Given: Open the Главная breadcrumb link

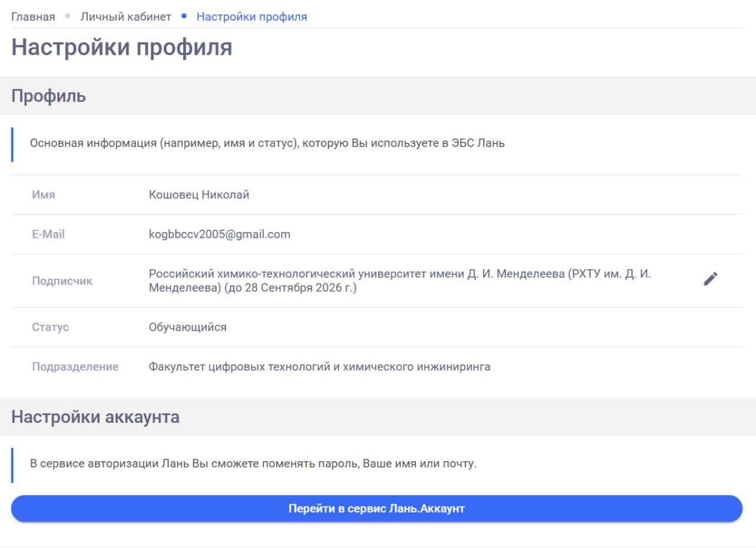Looking at the screenshot, I should 33,17.
